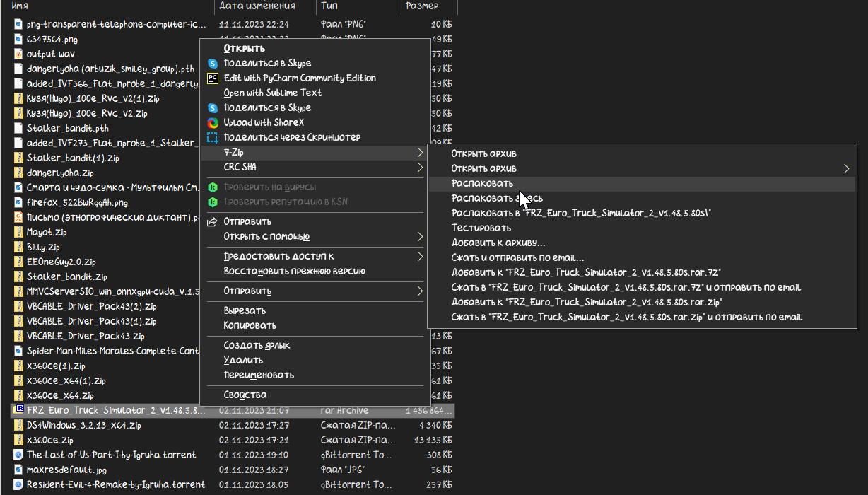
Task: Click the FRZ_Euro_Truck_Simulator rar archive icon
Action: pos(19,410)
